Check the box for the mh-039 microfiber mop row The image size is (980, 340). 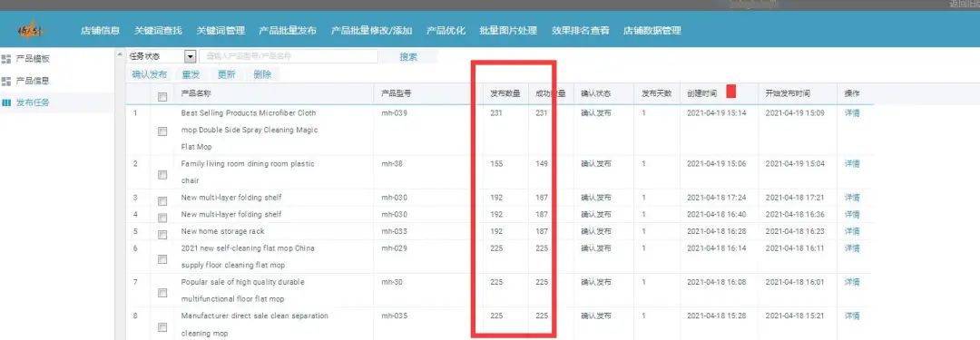point(162,131)
